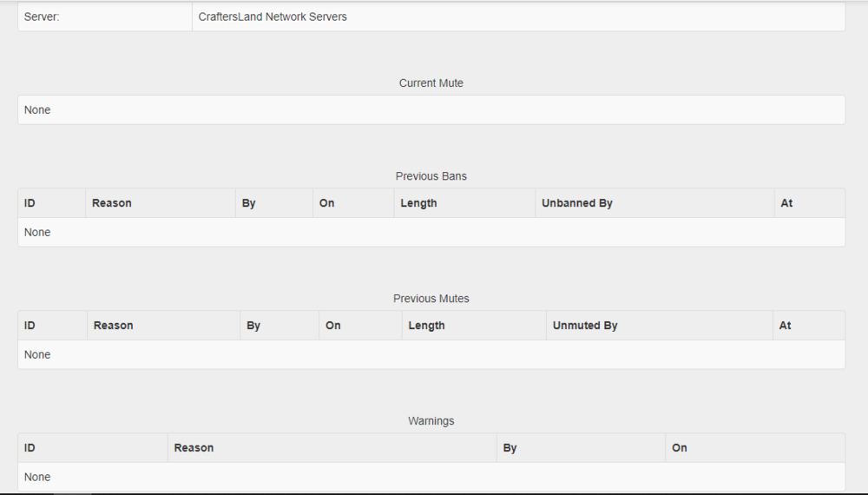Screen dimensions: 868x495
Task: Click the None row in Previous Bans
Action: click(37, 233)
